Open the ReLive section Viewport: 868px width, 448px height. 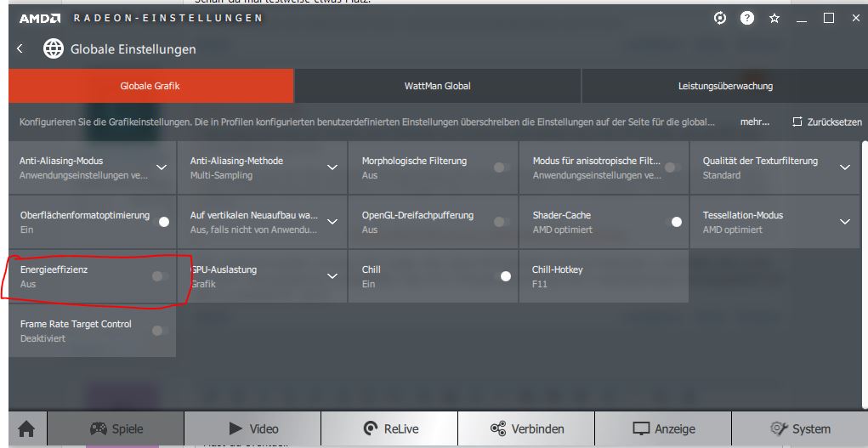tap(389, 428)
